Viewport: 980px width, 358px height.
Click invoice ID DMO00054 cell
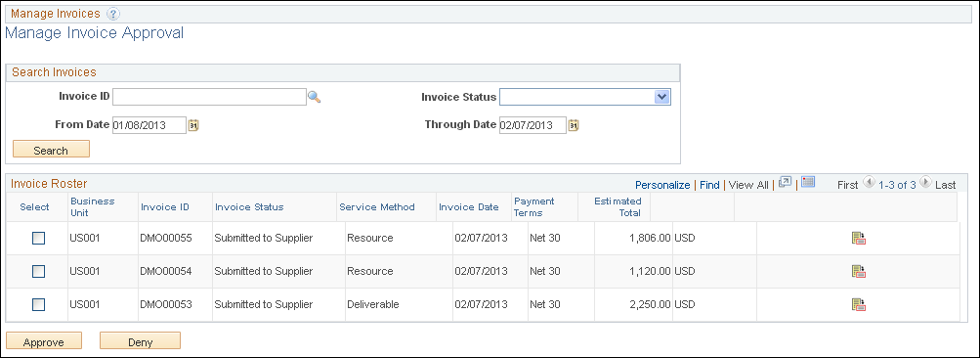(166, 271)
